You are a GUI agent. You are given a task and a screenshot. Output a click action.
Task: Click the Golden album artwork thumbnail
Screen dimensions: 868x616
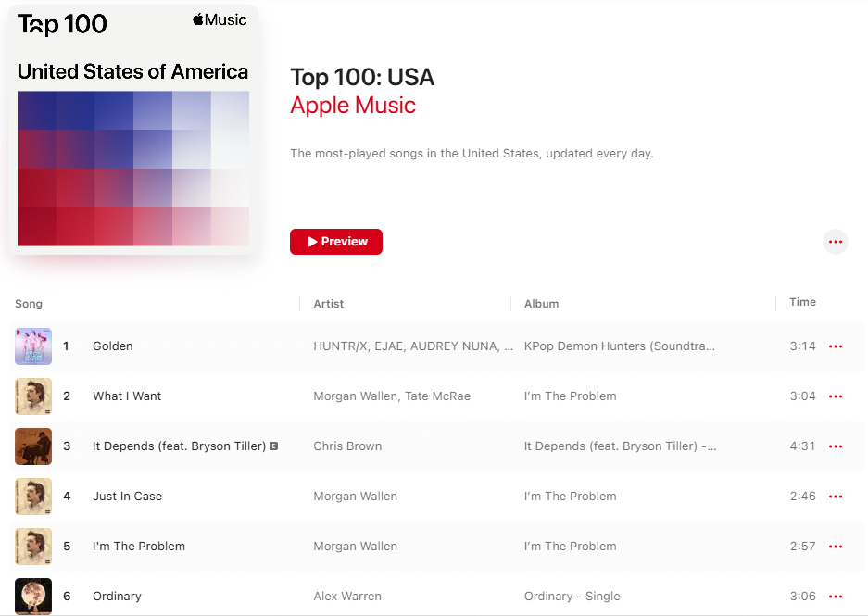[x=33, y=346]
